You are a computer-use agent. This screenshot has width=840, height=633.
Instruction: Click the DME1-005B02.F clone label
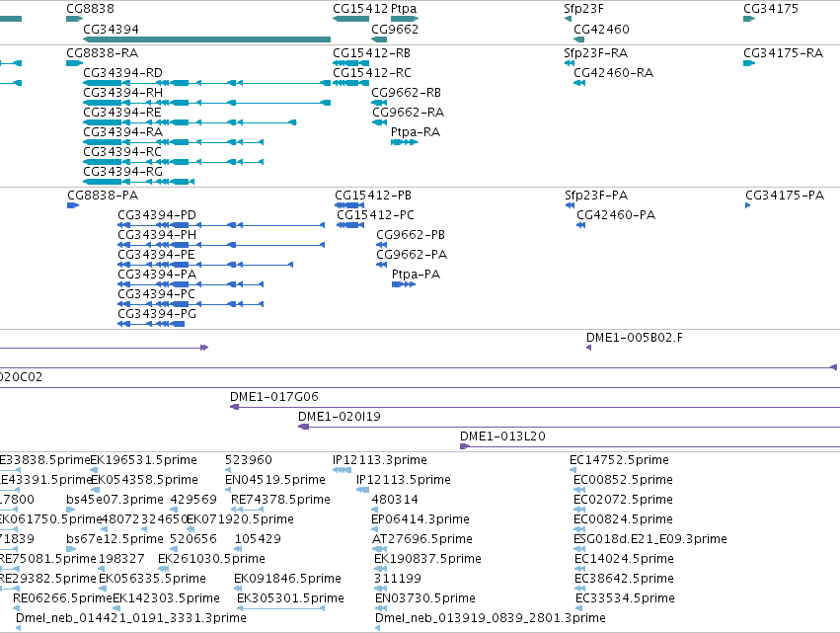pos(635,338)
